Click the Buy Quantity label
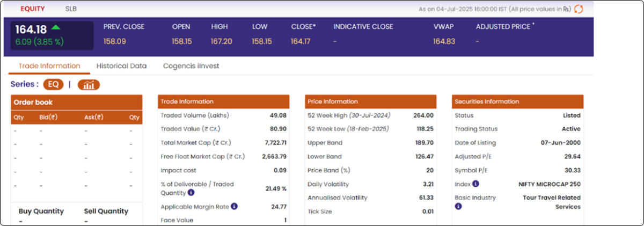This screenshot has height=226, width=644. coord(41,211)
